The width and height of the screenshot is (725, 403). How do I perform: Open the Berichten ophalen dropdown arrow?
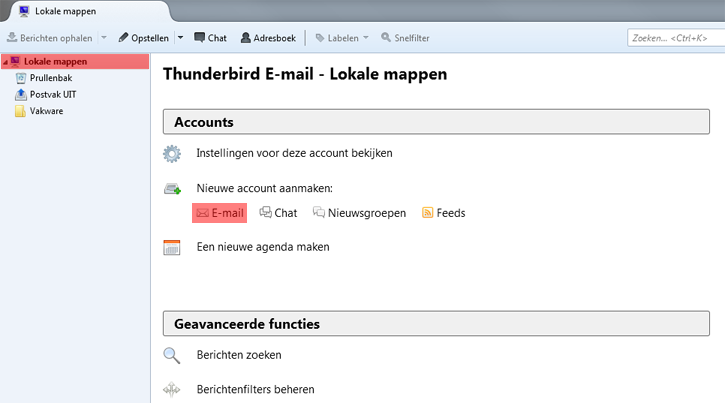click(104, 38)
